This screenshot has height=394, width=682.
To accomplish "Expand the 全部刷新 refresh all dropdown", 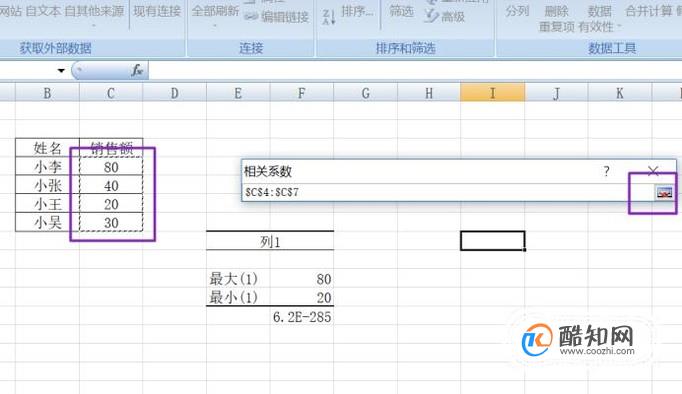I will (x=215, y=25).
